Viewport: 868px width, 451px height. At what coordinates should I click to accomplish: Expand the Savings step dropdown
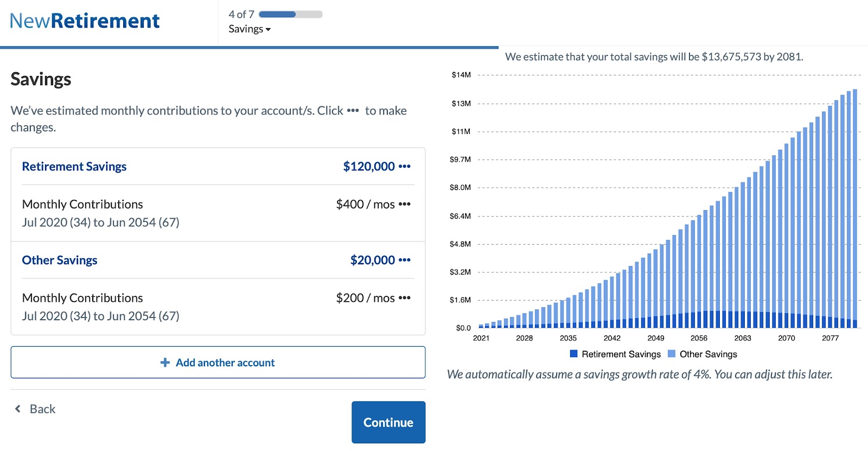(x=250, y=29)
